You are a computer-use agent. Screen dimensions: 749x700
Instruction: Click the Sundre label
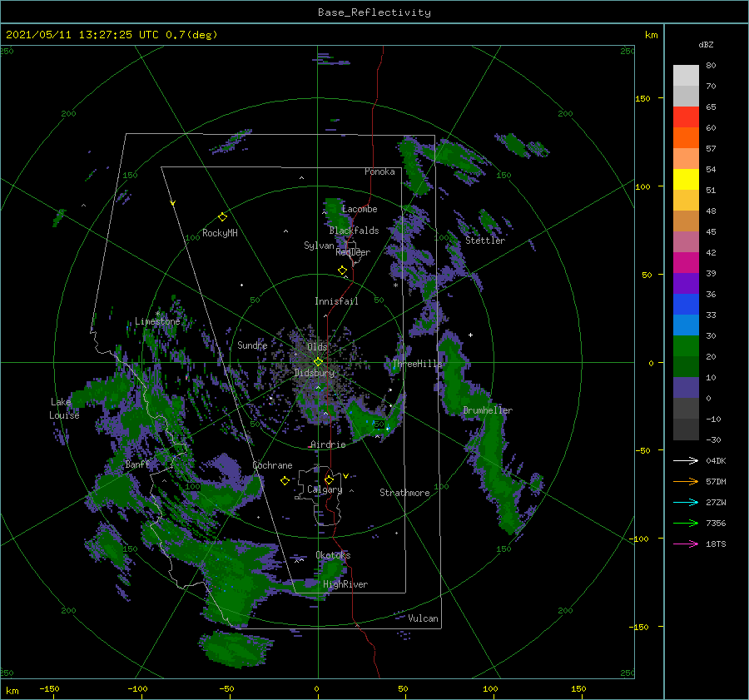252,345
